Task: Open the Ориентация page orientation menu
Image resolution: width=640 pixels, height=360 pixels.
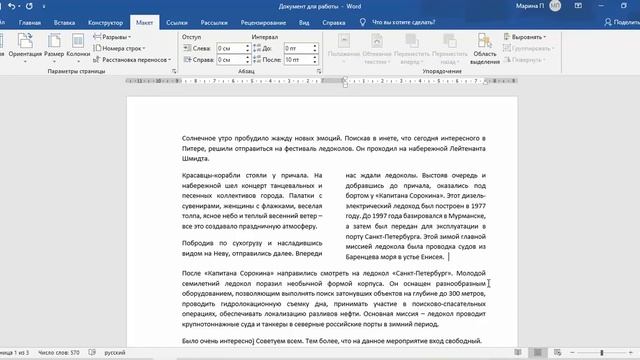Action: 25,49
